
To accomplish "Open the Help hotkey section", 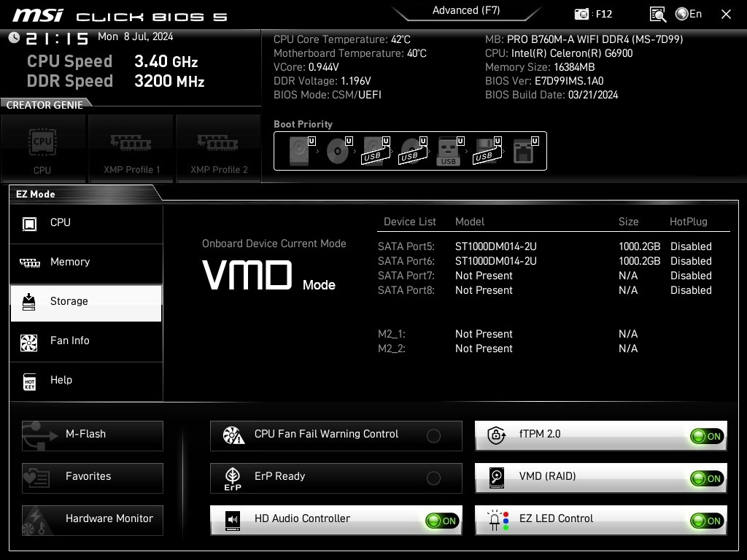I will (x=86, y=381).
